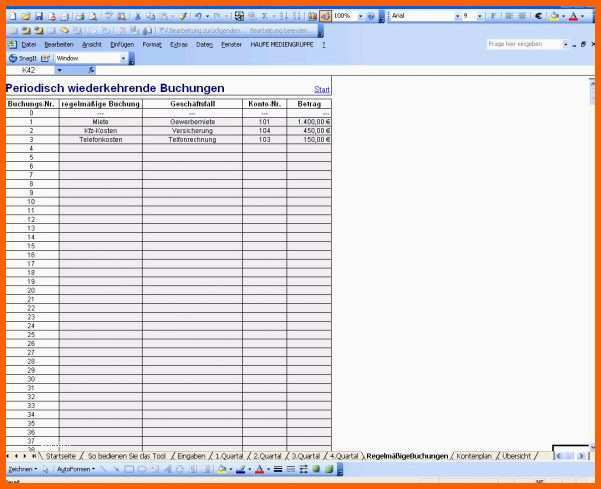Click the Excel workbook icon beside Datei

click(12, 44)
